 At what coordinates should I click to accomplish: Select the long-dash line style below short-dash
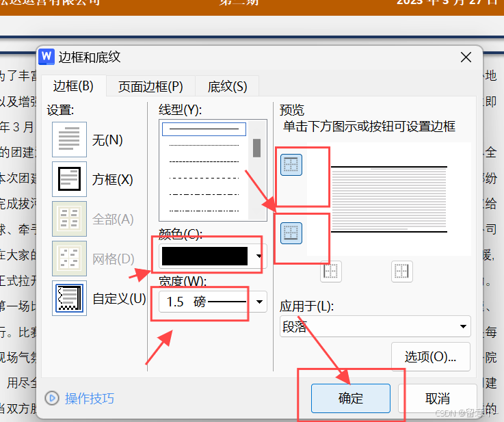click(x=204, y=178)
